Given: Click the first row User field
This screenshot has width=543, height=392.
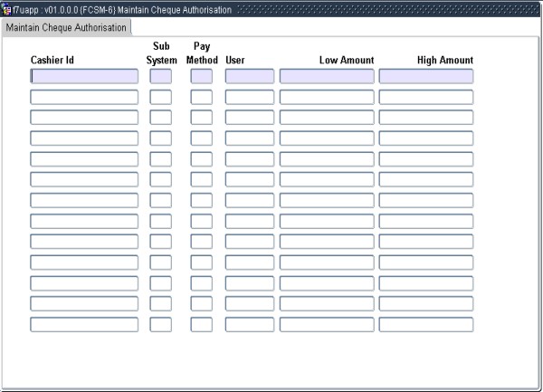Looking at the screenshot, I should click(249, 76).
